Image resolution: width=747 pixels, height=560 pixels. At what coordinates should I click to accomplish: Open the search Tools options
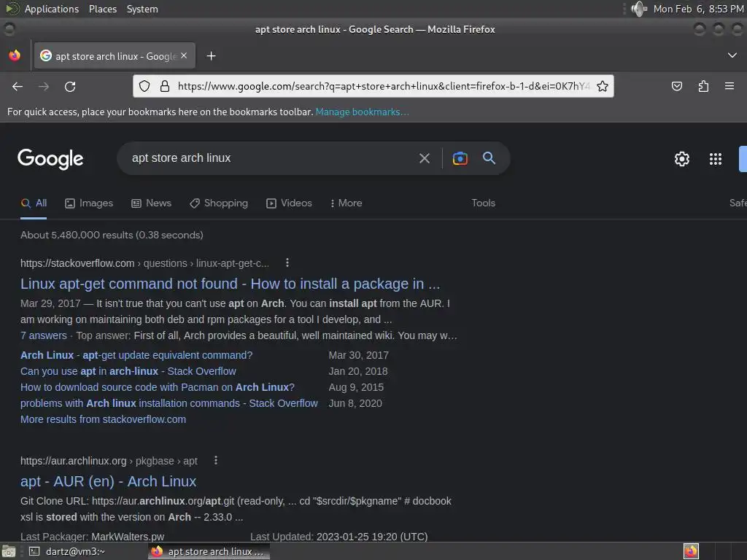[x=483, y=203]
